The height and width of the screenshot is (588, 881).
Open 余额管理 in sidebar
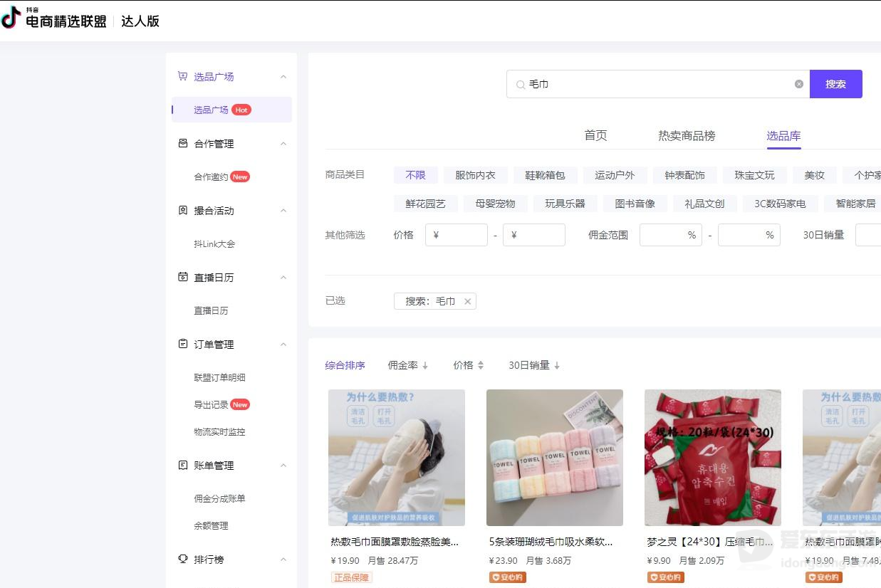[211, 525]
